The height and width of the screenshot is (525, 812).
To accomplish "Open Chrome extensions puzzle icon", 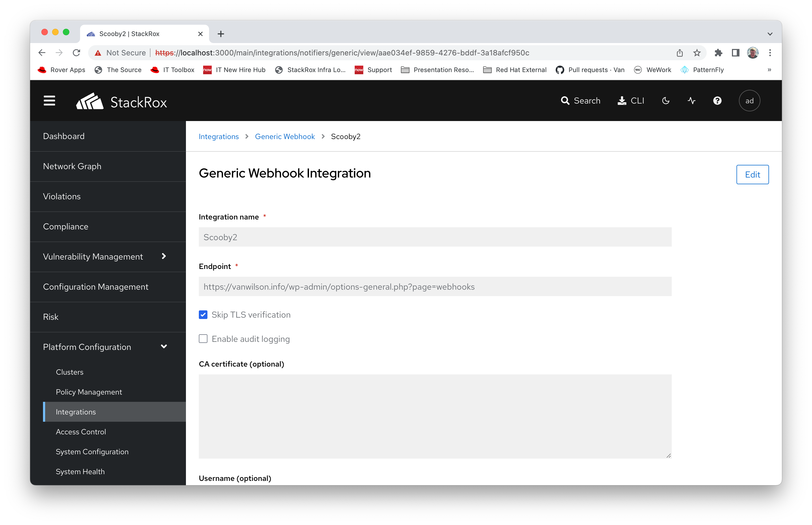I will 718,53.
